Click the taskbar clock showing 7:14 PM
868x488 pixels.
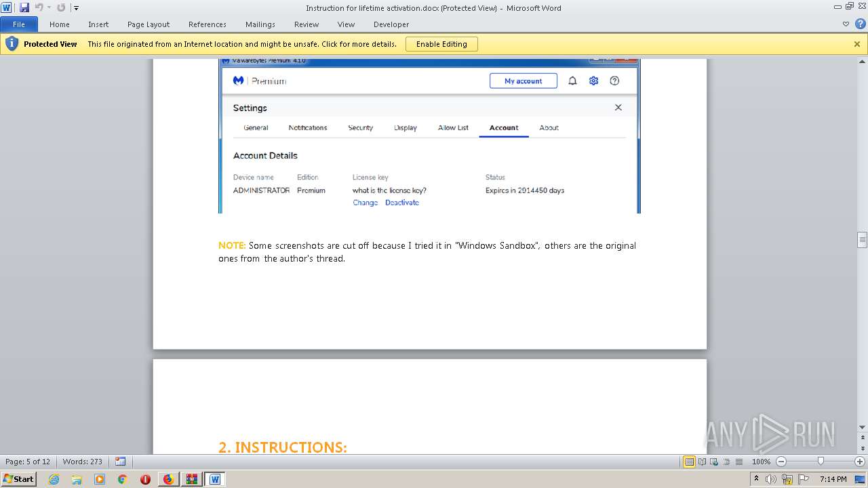pyautogui.click(x=833, y=479)
